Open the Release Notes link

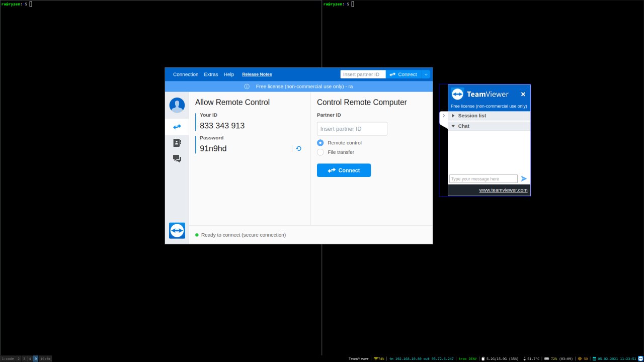[x=257, y=74]
